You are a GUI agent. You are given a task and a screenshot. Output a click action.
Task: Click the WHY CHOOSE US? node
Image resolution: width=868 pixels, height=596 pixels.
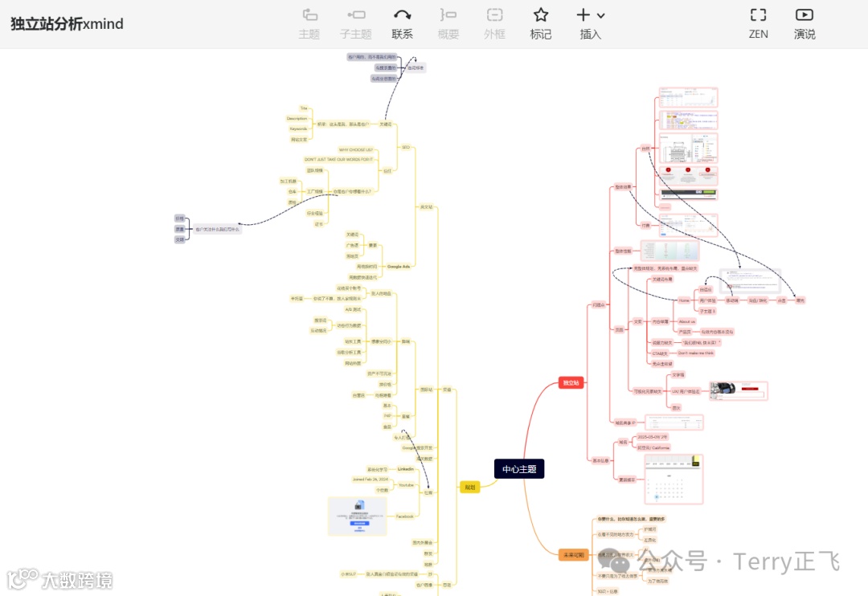point(356,150)
